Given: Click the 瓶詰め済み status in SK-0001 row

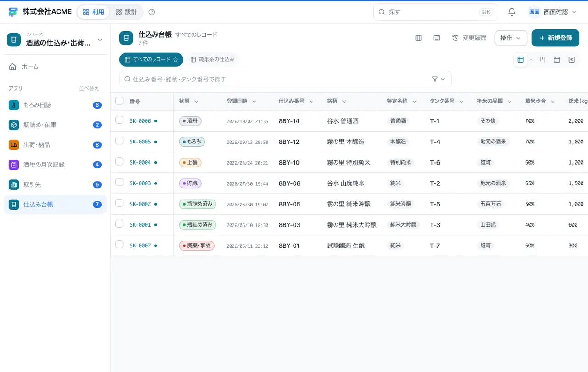Looking at the screenshot, I should (x=198, y=225).
